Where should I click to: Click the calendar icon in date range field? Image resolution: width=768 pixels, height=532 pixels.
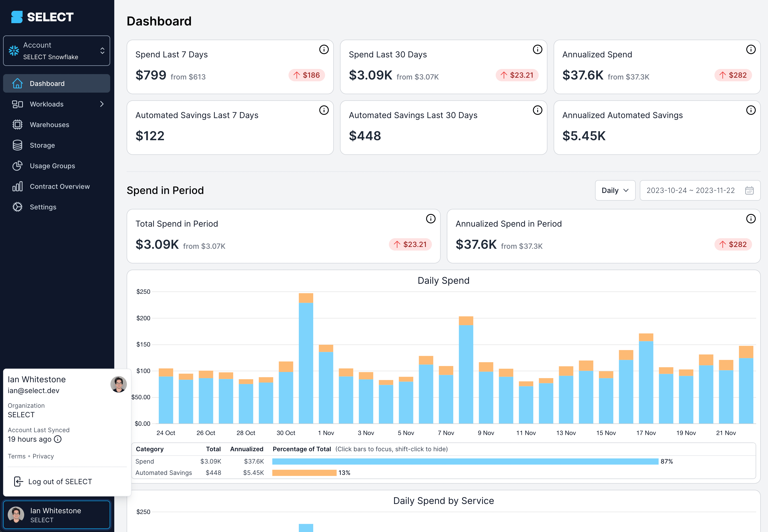749,190
